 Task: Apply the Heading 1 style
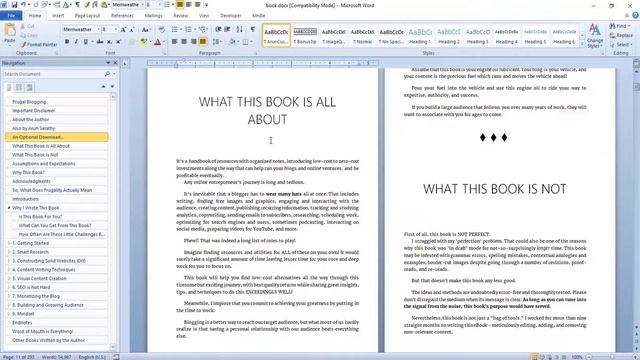click(420, 36)
